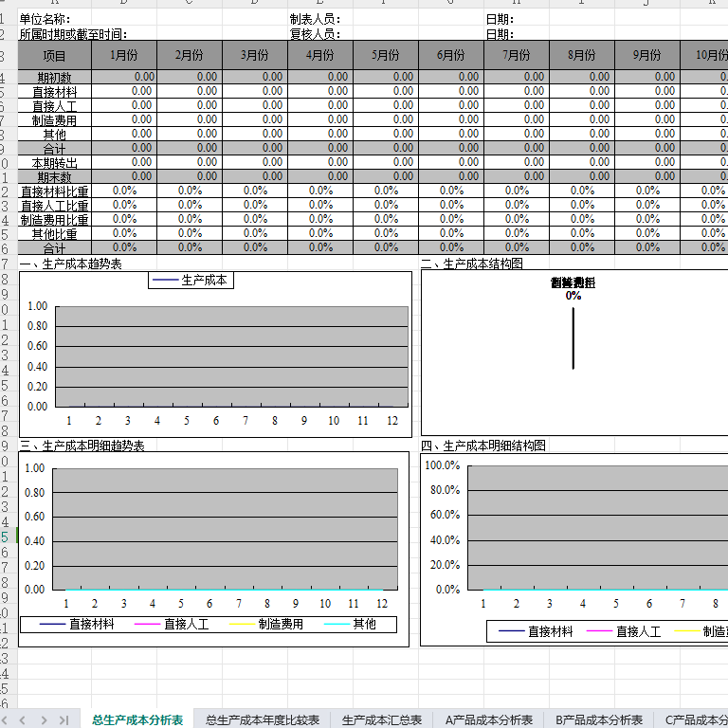Select the 期初数 row label
Viewport: 728px width, 728px height.
coord(55,78)
